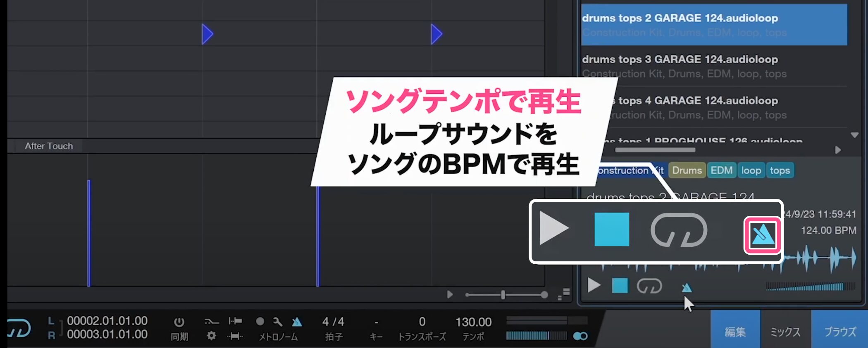This screenshot has width=868, height=348.
Task: Click the auto punch icon in transport
Action: pyautogui.click(x=211, y=322)
